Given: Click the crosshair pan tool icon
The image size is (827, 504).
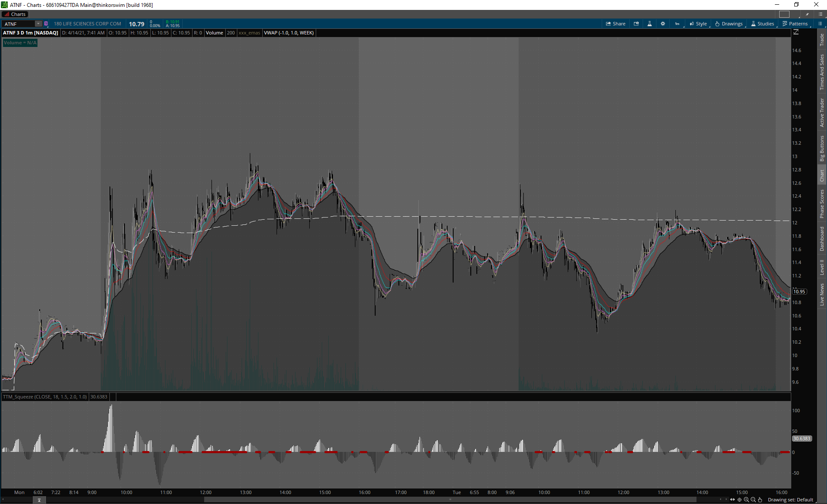Looking at the screenshot, I should click(x=740, y=500).
